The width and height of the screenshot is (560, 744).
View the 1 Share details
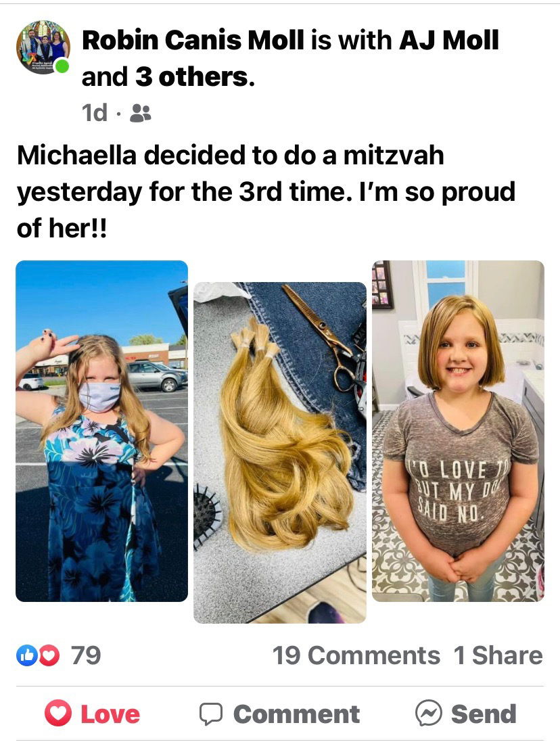[x=498, y=656]
